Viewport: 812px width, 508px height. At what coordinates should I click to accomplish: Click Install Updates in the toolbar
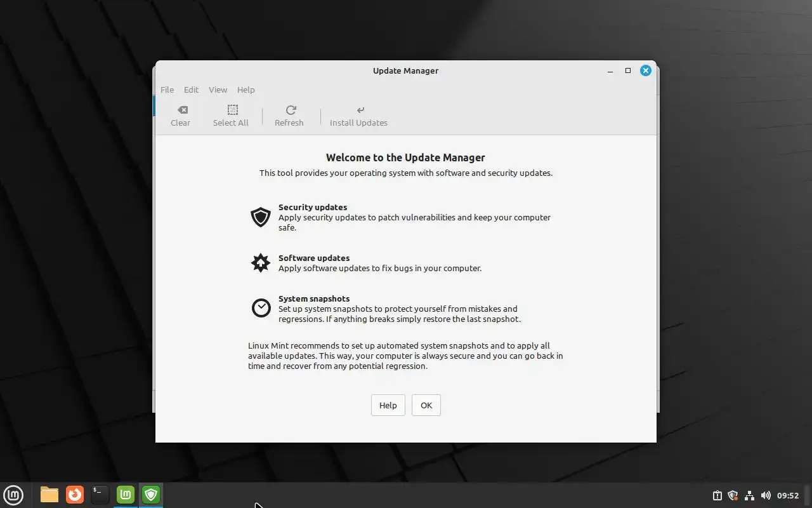coord(359,116)
